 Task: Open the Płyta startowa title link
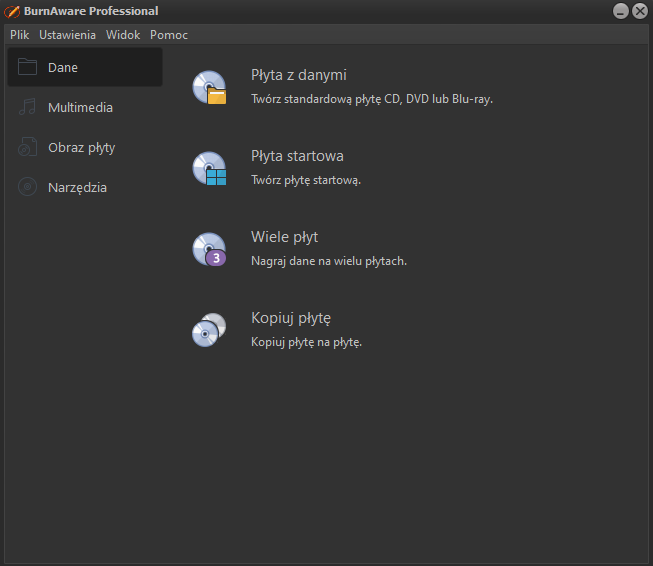297,156
